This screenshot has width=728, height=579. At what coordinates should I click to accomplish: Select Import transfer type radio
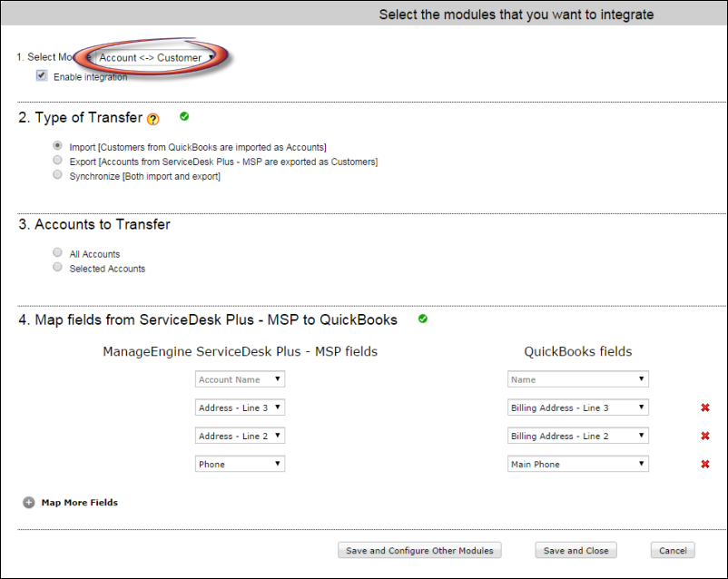point(57,146)
